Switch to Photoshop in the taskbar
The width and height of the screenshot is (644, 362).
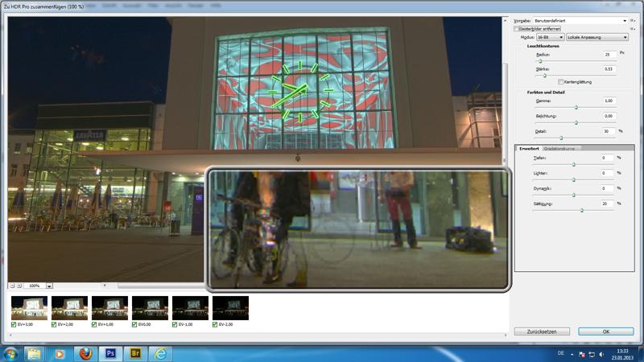[x=110, y=354]
